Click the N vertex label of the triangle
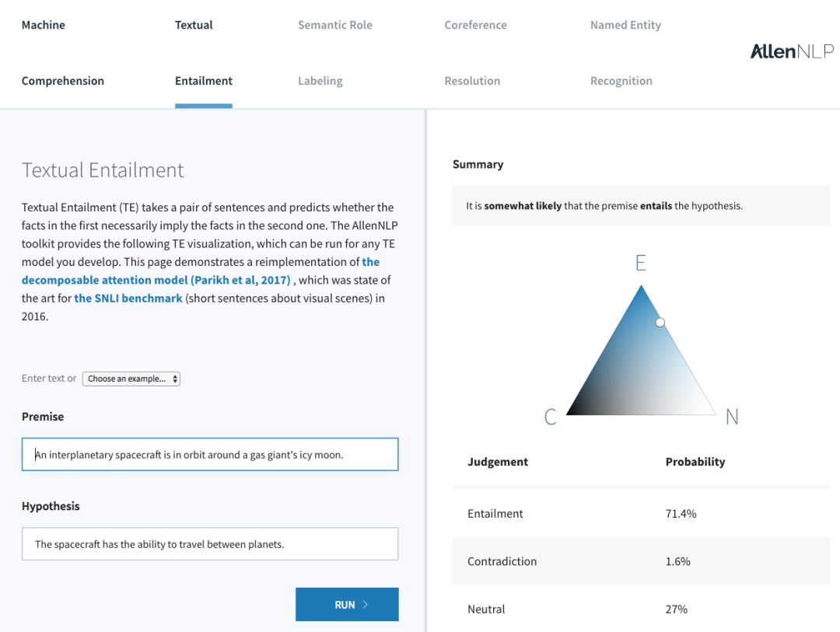 pos(731,417)
